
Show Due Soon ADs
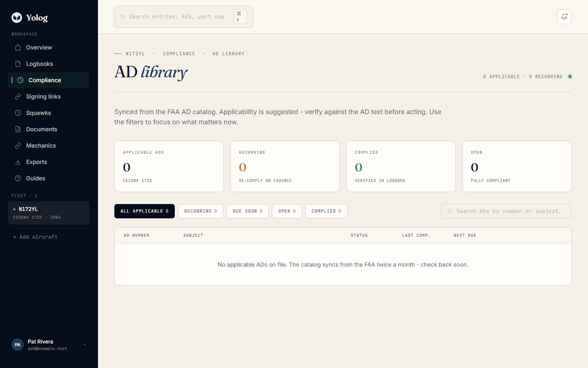247,211
